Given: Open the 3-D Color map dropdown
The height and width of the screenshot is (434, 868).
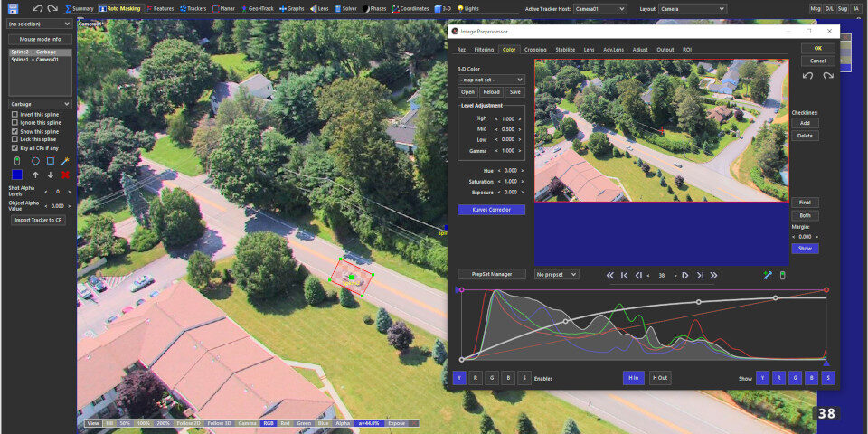Looking at the screenshot, I should tap(491, 80).
